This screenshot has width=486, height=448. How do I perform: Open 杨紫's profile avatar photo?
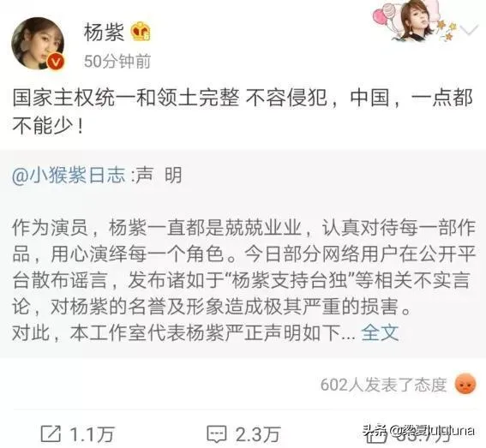tap(38, 44)
